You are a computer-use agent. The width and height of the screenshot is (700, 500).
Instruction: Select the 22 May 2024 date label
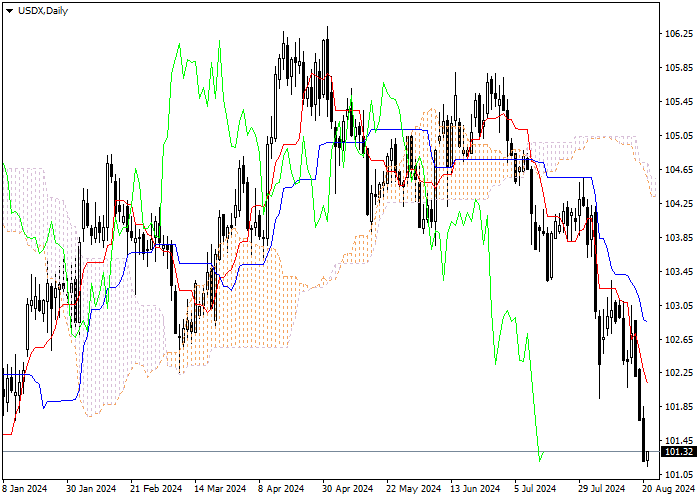tap(413, 489)
